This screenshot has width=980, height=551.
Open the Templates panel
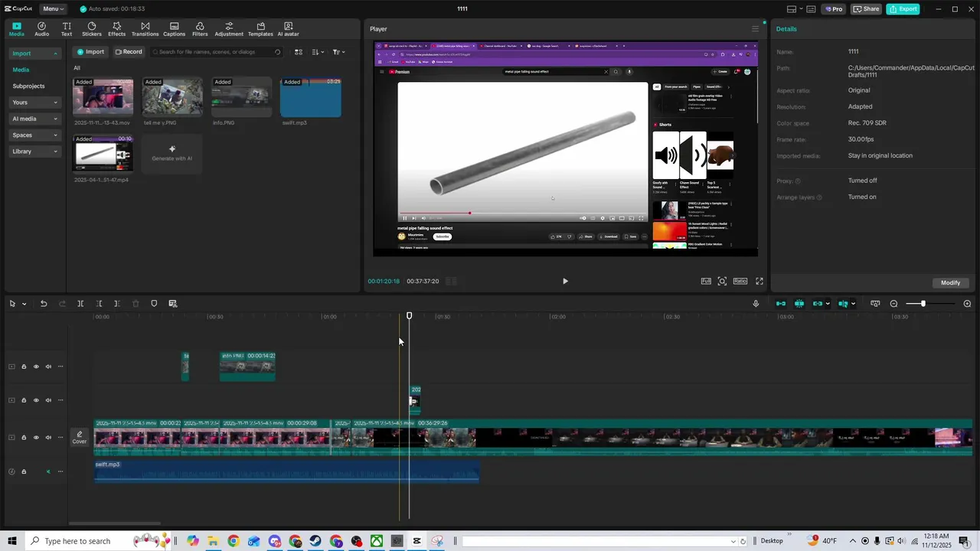click(260, 29)
